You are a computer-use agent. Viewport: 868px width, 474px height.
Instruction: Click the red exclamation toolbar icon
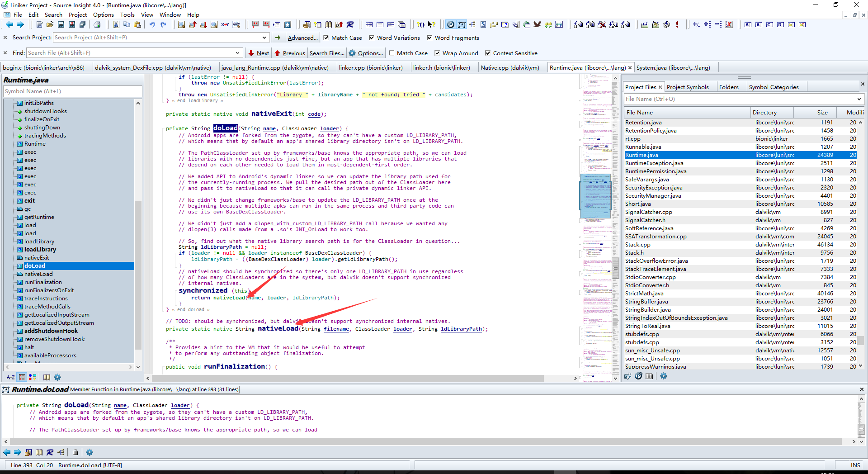677,24
